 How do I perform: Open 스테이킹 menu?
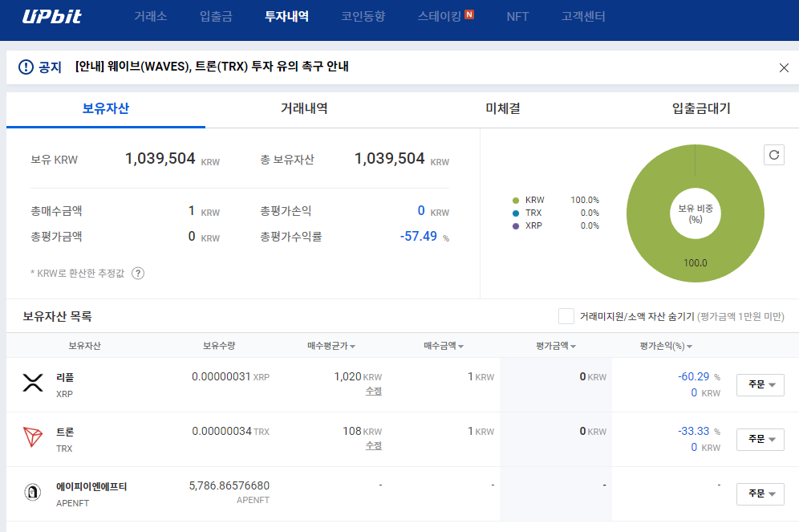pyautogui.click(x=440, y=16)
